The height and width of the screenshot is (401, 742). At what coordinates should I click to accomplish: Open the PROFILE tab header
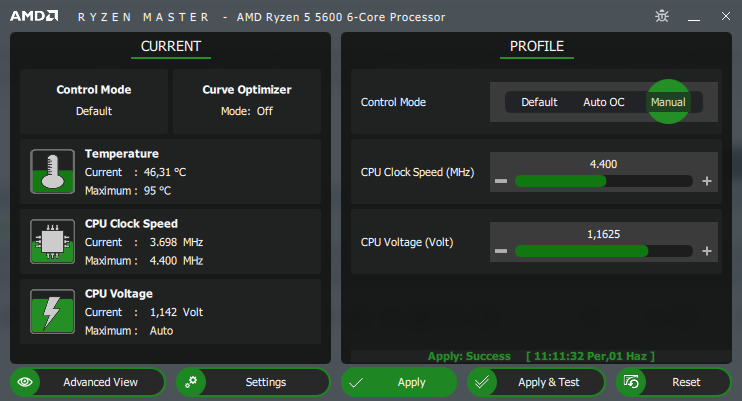pyautogui.click(x=537, y=46)
